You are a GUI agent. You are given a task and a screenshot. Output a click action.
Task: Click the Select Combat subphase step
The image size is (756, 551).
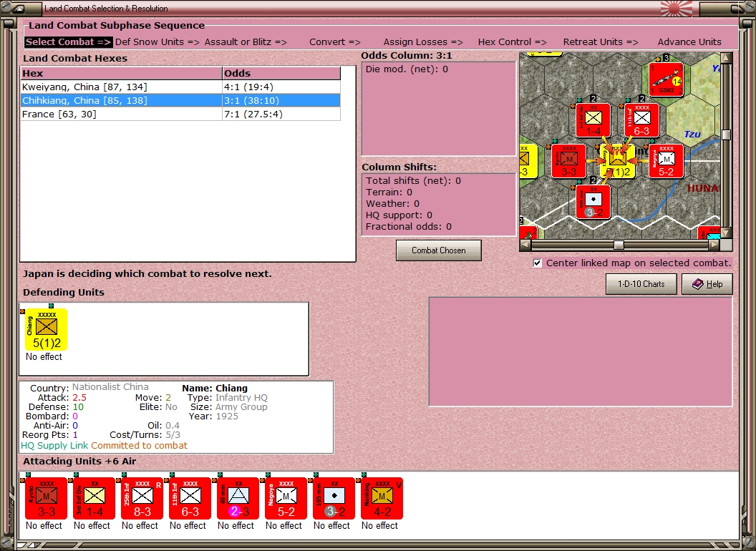tap(69, 42)
